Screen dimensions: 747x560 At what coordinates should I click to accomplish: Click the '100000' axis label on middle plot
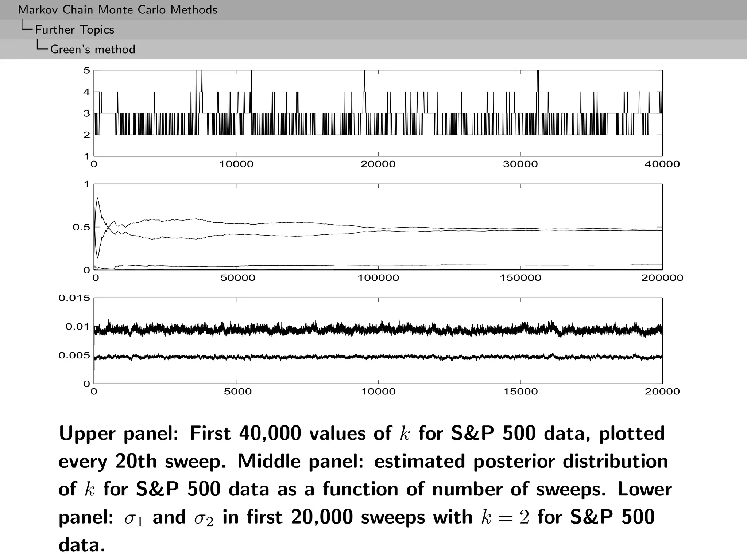coord(378,278)
